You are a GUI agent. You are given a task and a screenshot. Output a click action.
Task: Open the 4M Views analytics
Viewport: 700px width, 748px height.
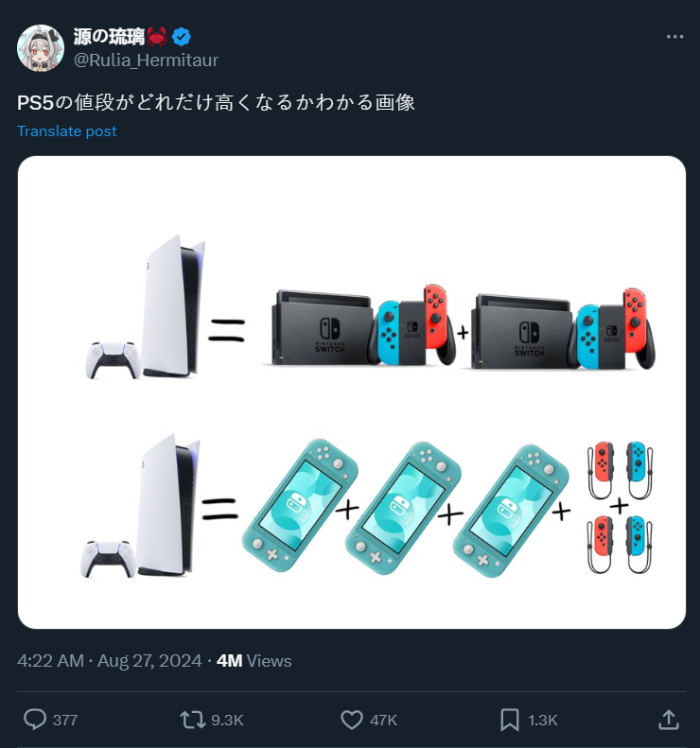pyautogui.click(x=254, y=661)
